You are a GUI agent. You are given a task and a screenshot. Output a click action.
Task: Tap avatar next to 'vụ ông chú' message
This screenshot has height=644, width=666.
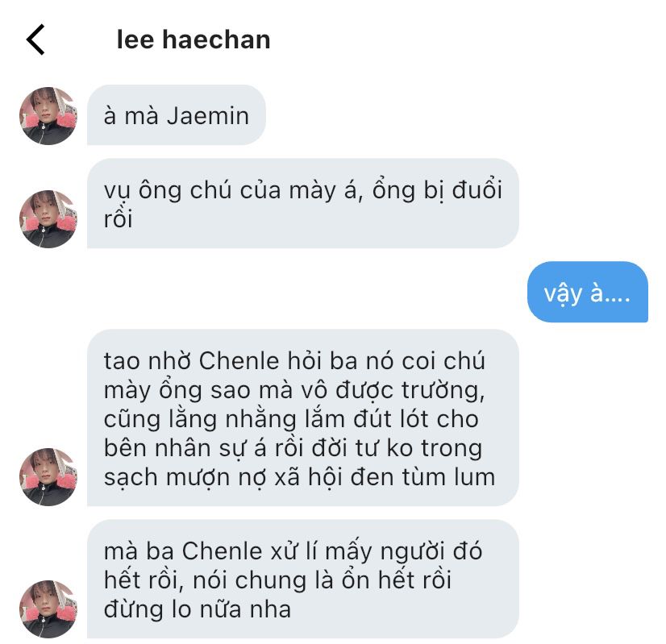[48, 219]
